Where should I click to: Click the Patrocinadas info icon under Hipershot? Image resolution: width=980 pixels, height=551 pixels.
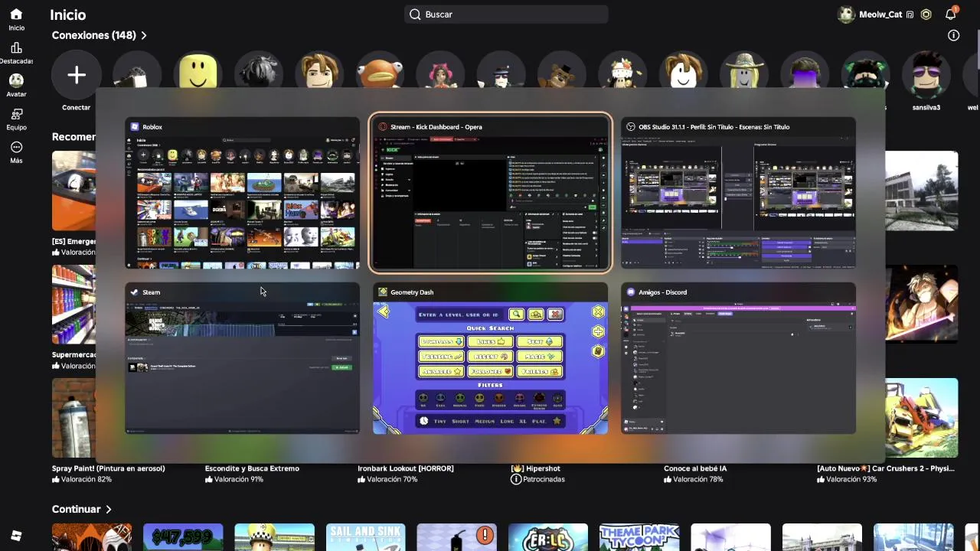516,479
